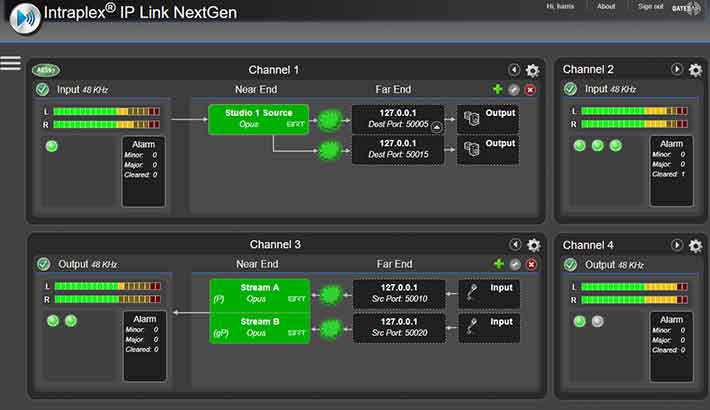
Task: Click green plus to add stream in Channel 1
Action: 498,90
